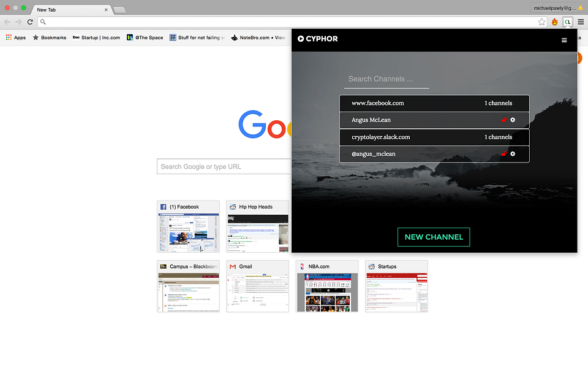The height and width of the screenshot is (368, 588).
Task: Open settings gear for @angus_mclean channel
Action: [x=513, y=153]
